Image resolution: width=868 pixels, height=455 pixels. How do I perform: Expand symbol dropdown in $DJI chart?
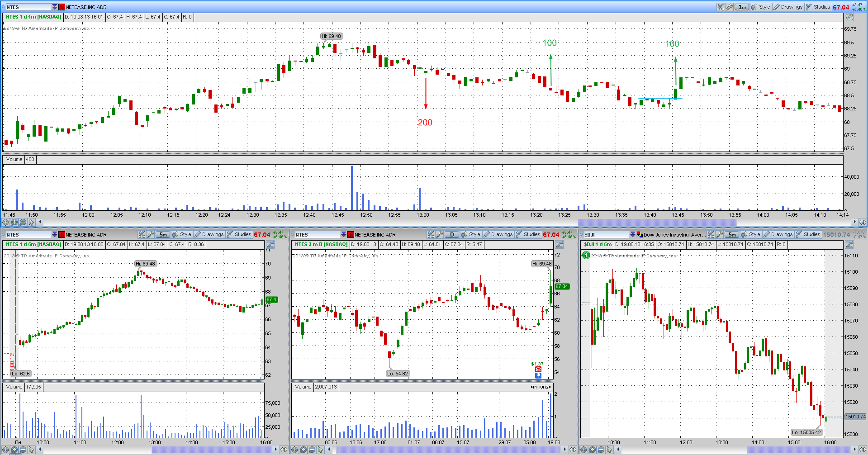tap(632, 234)
